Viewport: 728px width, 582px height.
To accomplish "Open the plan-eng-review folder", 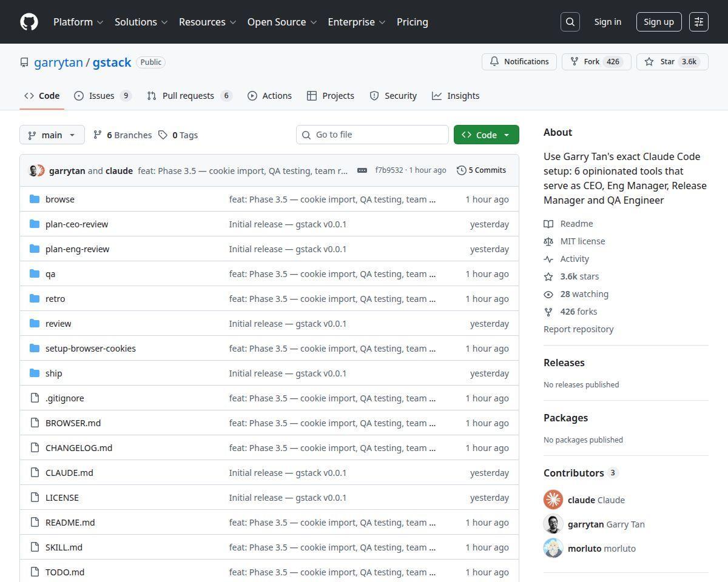I will (x=78, y=249).
